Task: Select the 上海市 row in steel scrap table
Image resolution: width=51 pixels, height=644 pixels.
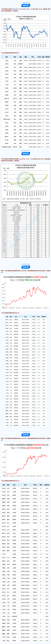Action: [x=25, y=60]
